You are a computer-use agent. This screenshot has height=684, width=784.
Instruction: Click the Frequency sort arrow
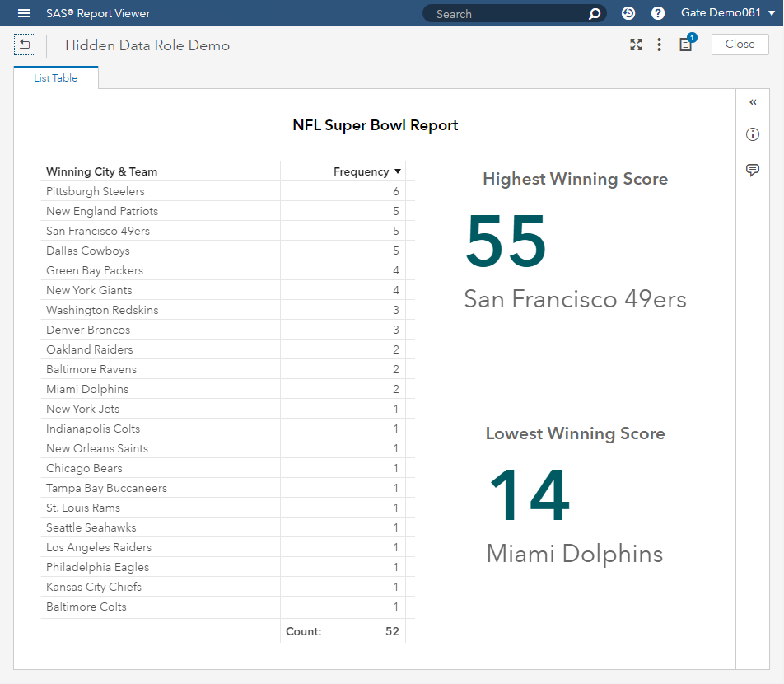[399, 171]
